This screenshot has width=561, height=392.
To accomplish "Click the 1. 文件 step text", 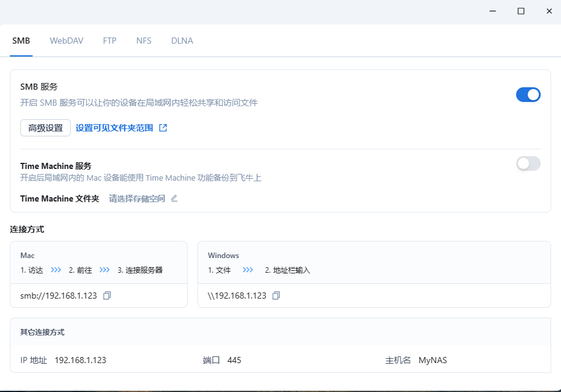I will [220, 270].
